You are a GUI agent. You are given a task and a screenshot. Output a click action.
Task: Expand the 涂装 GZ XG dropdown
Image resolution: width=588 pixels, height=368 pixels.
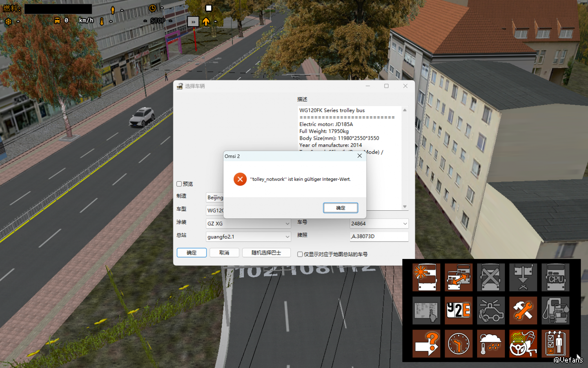[x=249, y=224]
